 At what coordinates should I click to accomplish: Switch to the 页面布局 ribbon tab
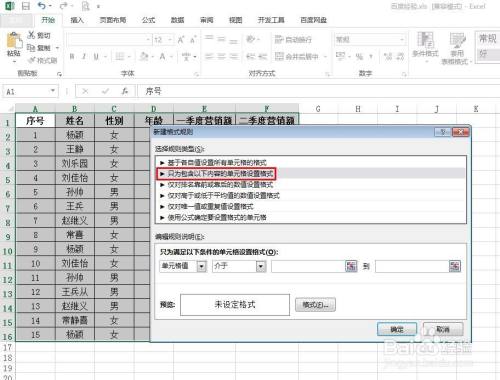(113, 20)
